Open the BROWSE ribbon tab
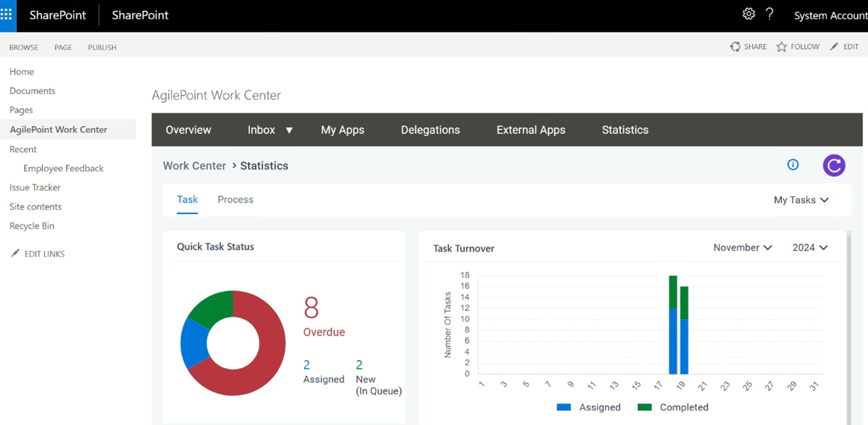Image resolution: width=868 pixels, height=425 pixels. 24,47
